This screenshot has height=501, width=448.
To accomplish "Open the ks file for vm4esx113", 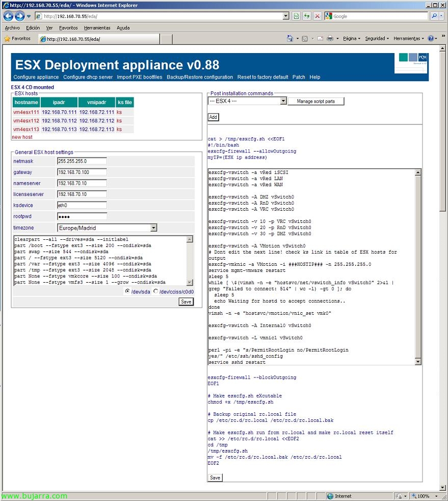I will (x=119, y=130).
